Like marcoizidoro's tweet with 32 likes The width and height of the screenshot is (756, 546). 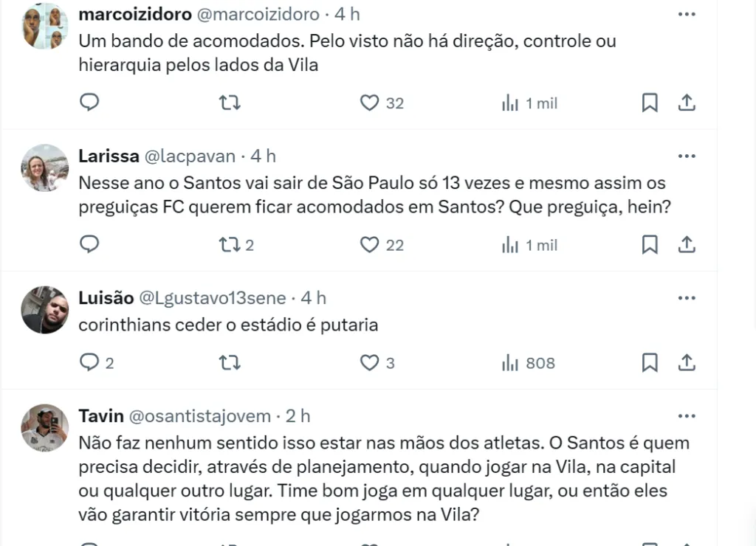[369, 103]
